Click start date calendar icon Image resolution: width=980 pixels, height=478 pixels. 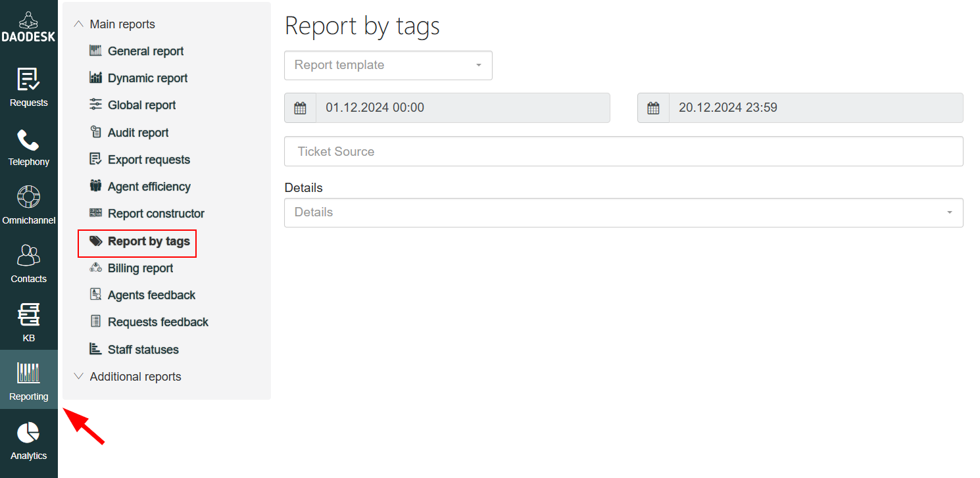(300, 108)
